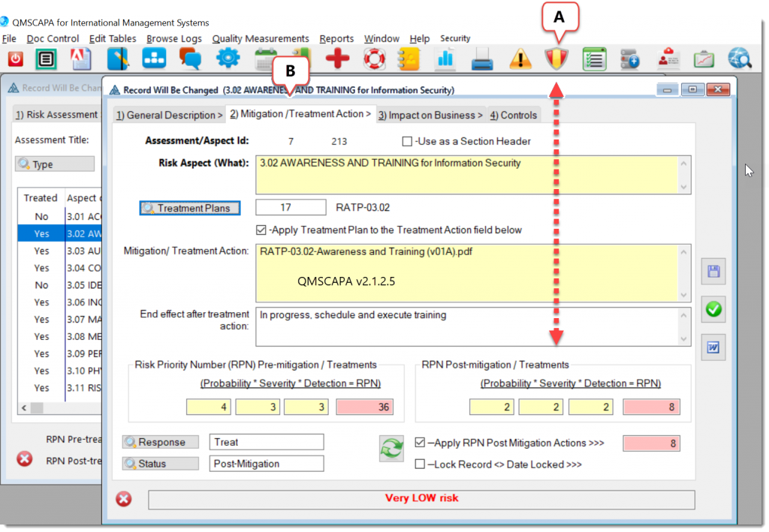Click the Response lookup button
Screen dimensions: 769x532
(161, 442)
